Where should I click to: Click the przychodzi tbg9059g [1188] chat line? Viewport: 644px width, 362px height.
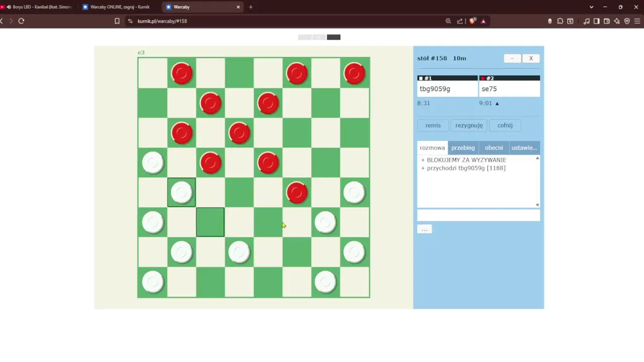click(x=466, y=168)
